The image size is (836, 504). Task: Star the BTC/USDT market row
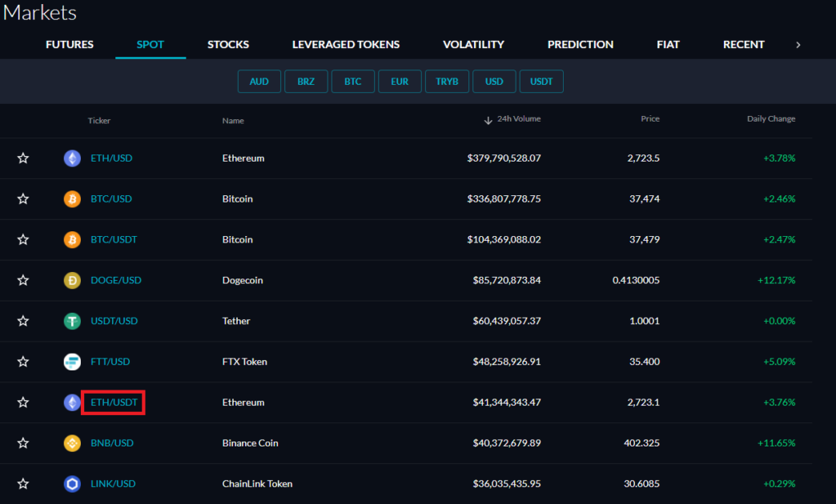[x=23, y=240]
